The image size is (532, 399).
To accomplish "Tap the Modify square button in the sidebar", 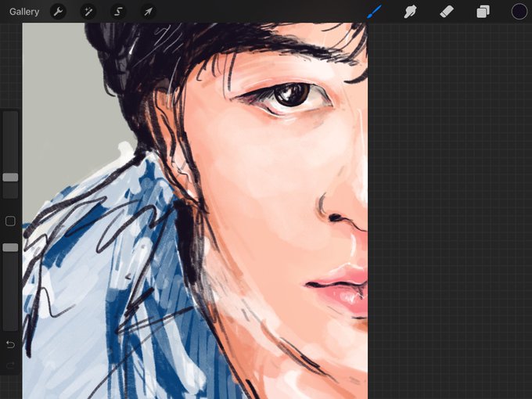I will (x=10, y=221).
